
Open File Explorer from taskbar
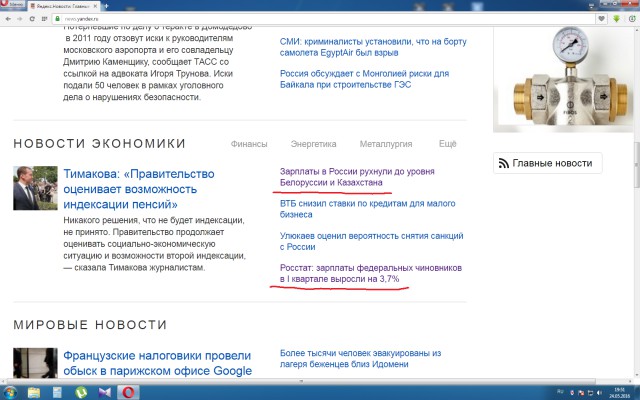point(34,393)
